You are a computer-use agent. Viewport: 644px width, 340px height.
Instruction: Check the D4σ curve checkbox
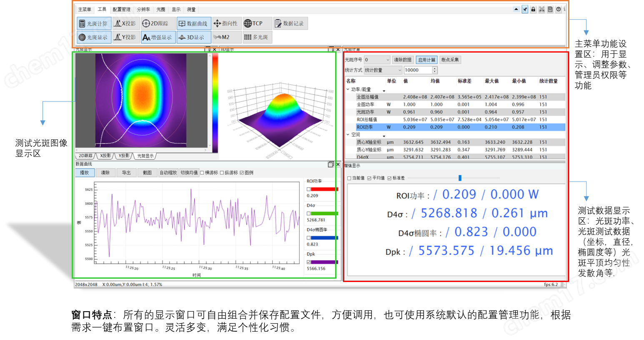point(308,213)
